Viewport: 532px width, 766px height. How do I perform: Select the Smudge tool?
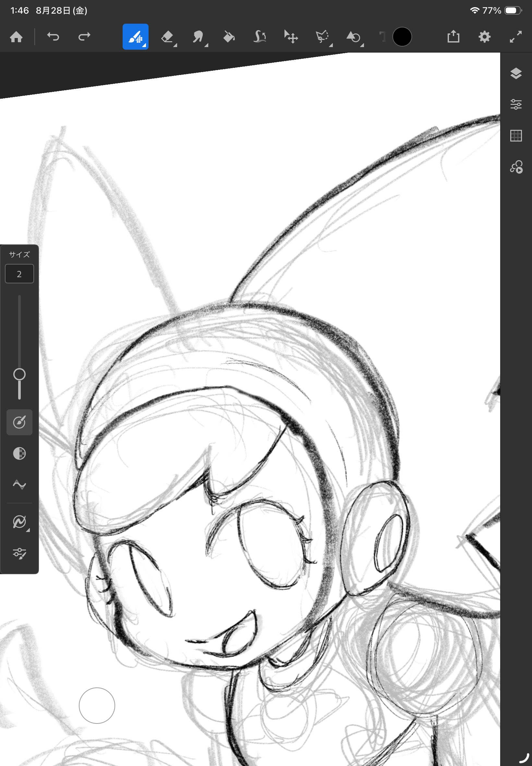pyautogui.click(x=198, y=37)
